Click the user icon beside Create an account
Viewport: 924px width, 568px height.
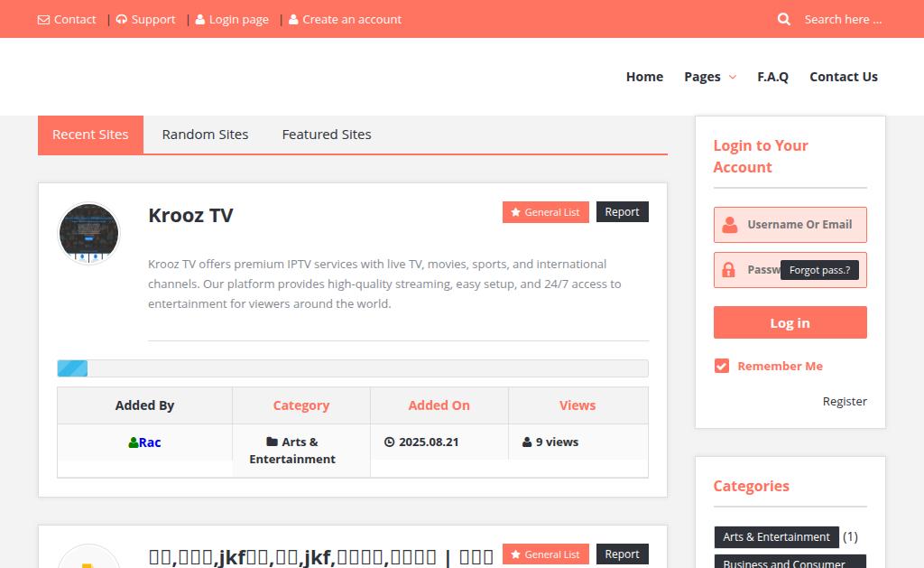tap(293, 20)
